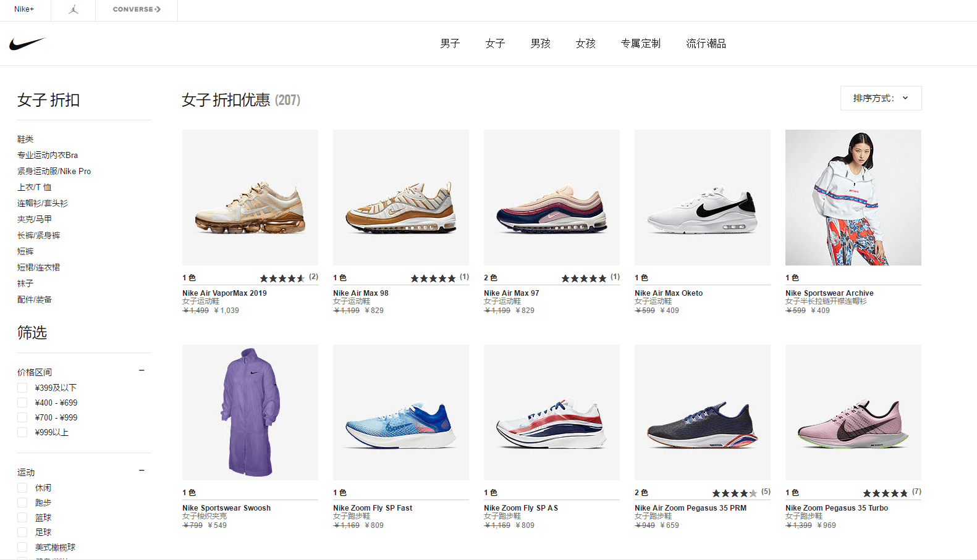Select the 鞋类 category link
Screen dimensions: 977x560
pyautogui.click(x=25, y=139)
